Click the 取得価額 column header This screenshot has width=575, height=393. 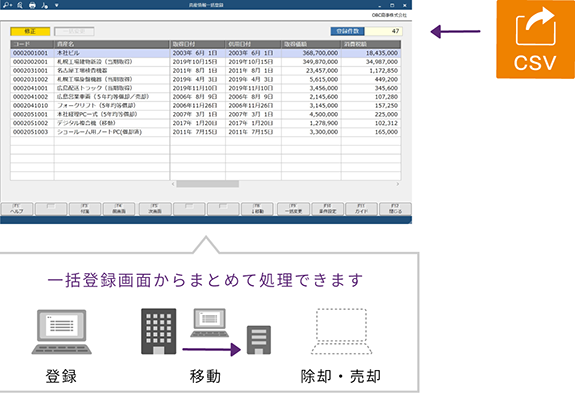(311, 44)
